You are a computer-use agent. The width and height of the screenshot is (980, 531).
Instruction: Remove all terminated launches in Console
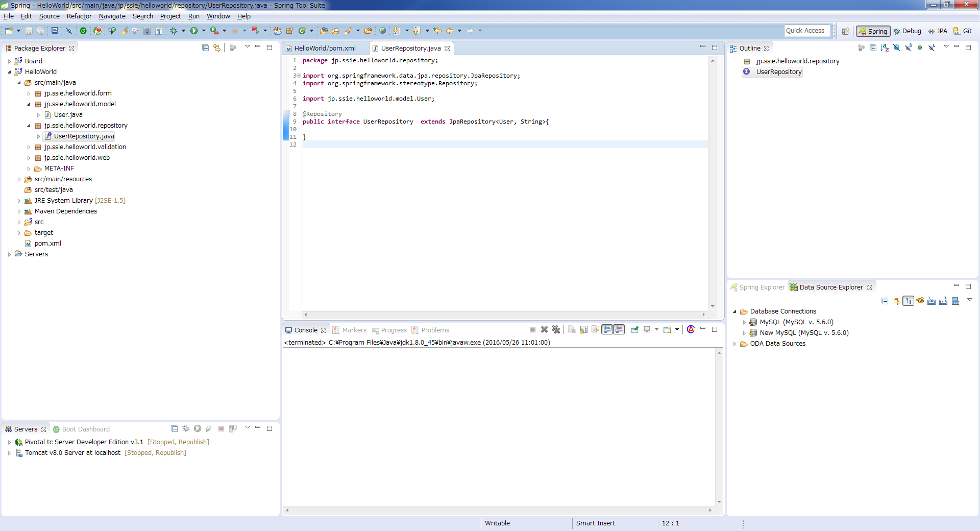point(556,330)
